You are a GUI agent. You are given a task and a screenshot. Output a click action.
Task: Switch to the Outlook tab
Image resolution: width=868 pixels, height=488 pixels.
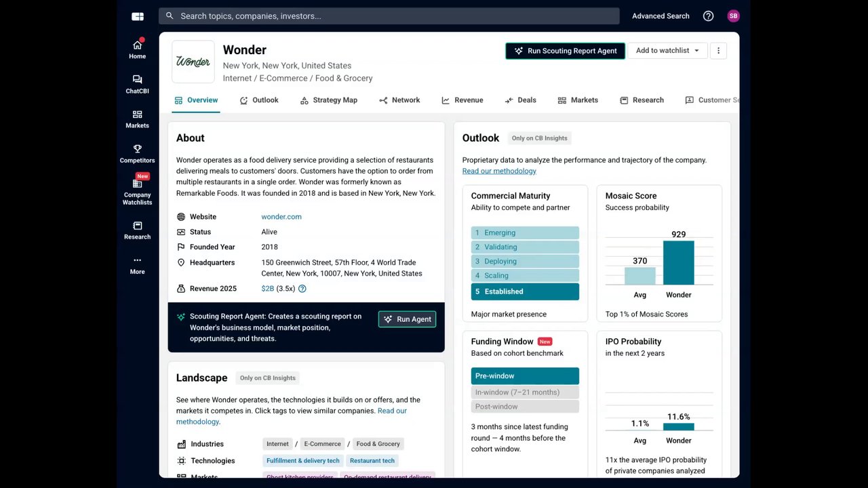tap(259, 100)
